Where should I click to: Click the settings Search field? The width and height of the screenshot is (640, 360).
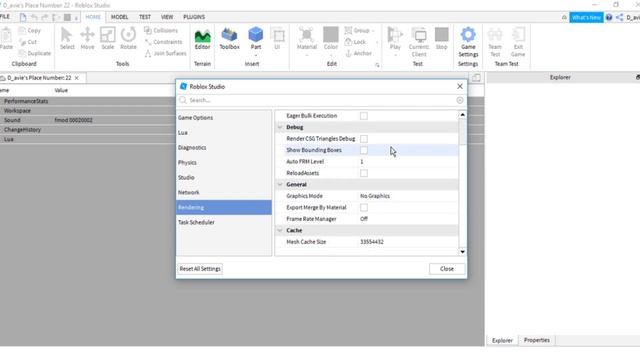322,100
